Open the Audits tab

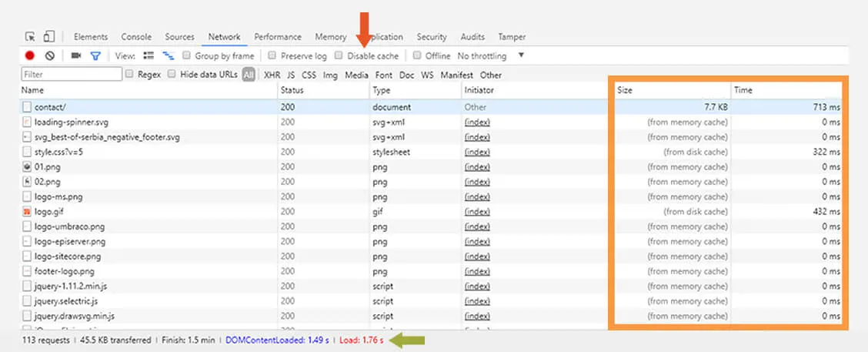tap(472, 36)
